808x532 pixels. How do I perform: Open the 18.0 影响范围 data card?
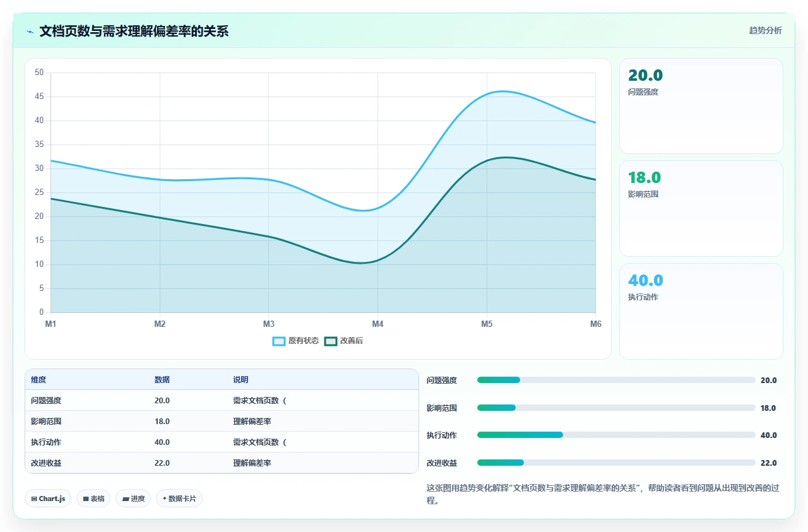tap(701, 208)
